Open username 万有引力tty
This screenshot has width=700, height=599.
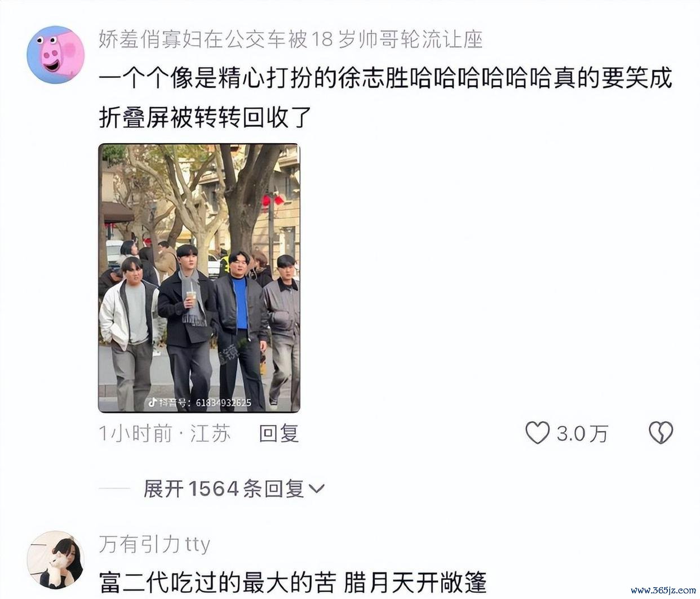click(154, 544)
